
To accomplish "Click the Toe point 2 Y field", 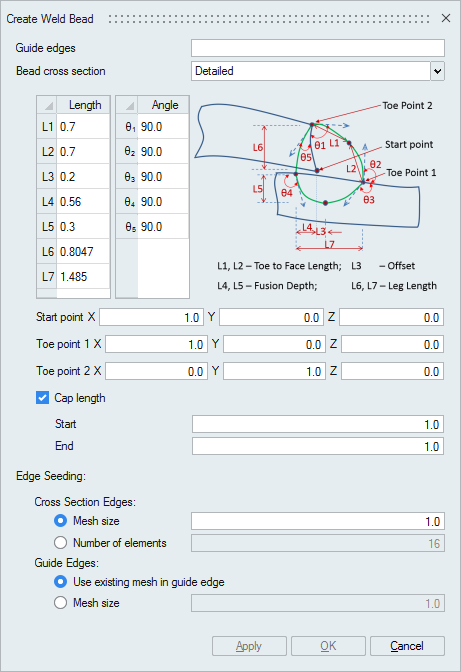I will [274, 371].
